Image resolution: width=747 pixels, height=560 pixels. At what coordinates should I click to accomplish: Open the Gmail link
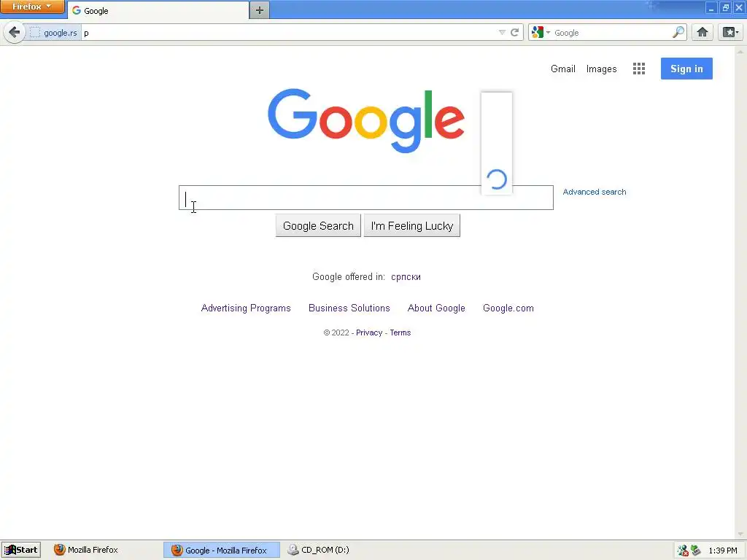563,69
